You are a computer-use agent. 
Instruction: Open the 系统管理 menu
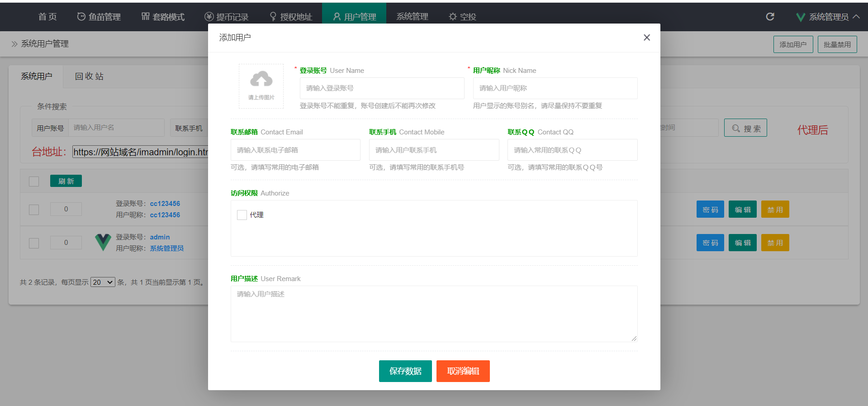point(412,17)
